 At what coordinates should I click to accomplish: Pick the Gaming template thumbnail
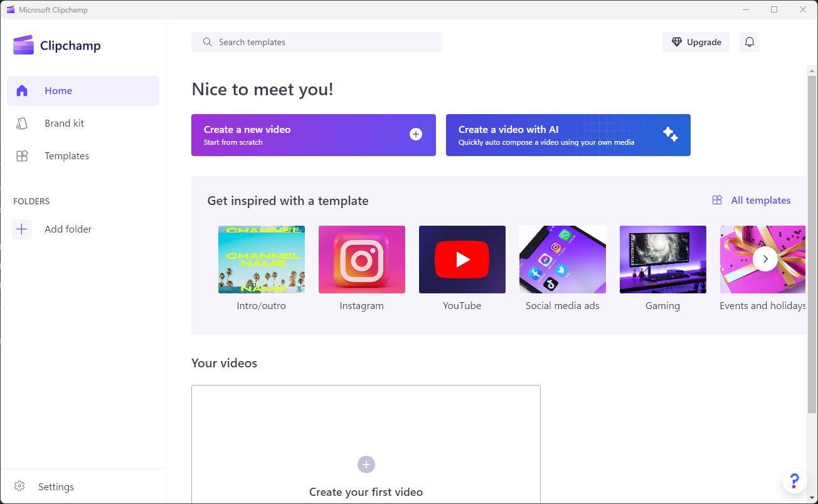coord(662,260)
